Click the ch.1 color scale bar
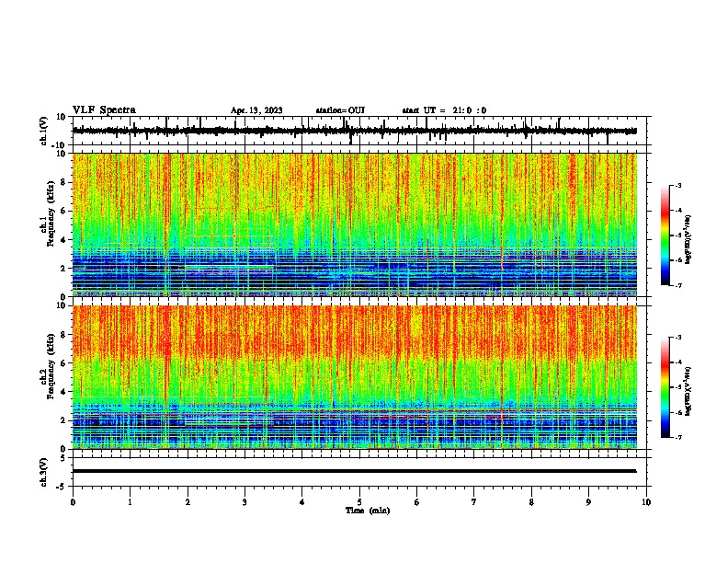This screenshot has width=728, height=563. coord(665,236)
